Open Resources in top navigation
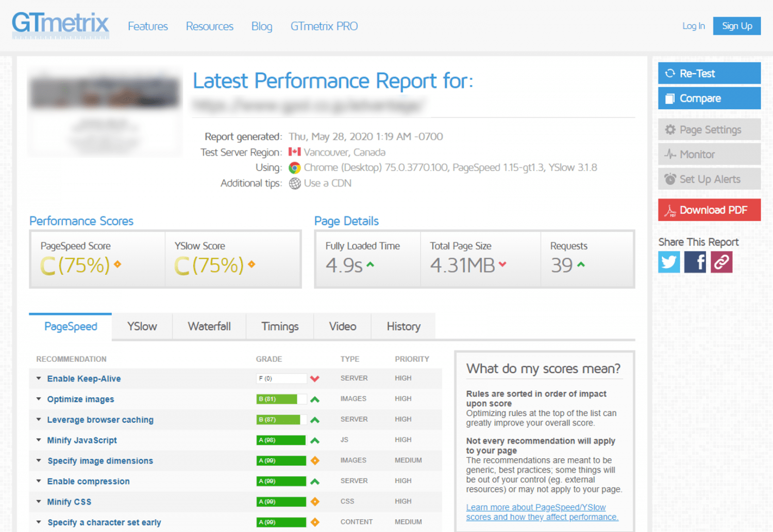 coord(210,26)
